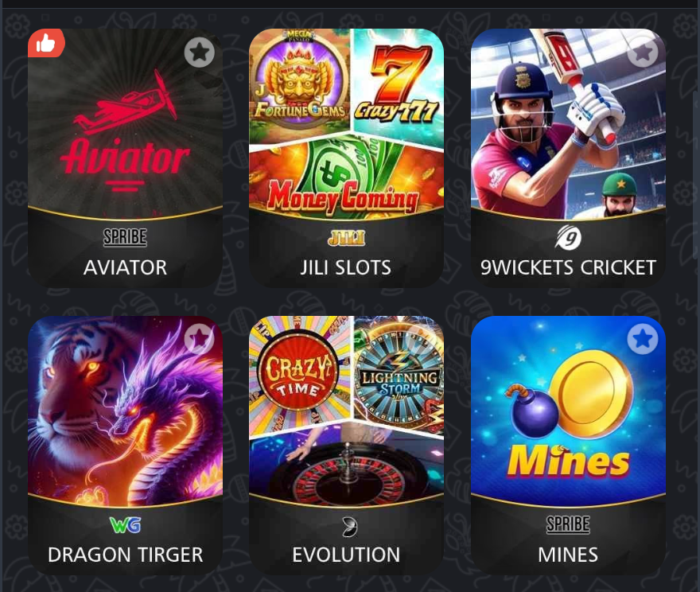
Task: Click the Spribe logo under Mines
Action: click(x=568, y=524)
